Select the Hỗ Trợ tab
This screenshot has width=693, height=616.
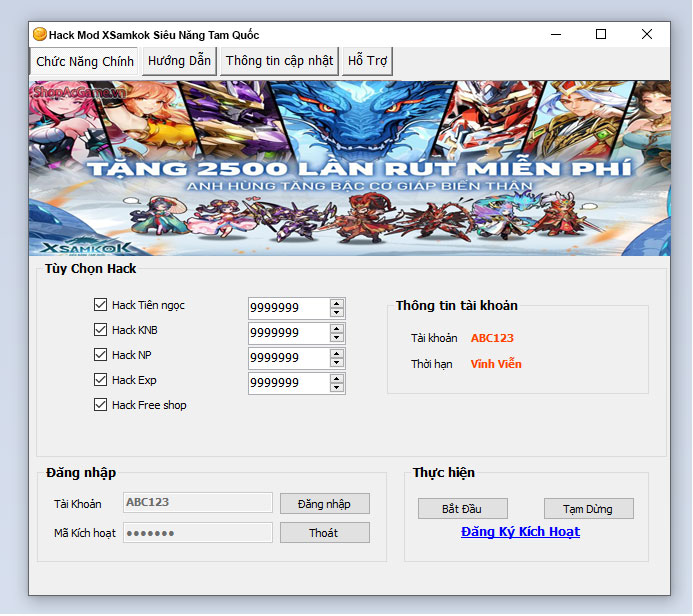(x=367, y=61)
